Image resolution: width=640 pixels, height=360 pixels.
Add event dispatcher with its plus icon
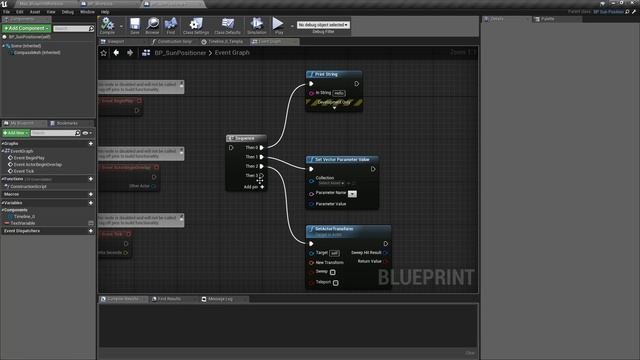pyautogui.click(x=91, y=231)
